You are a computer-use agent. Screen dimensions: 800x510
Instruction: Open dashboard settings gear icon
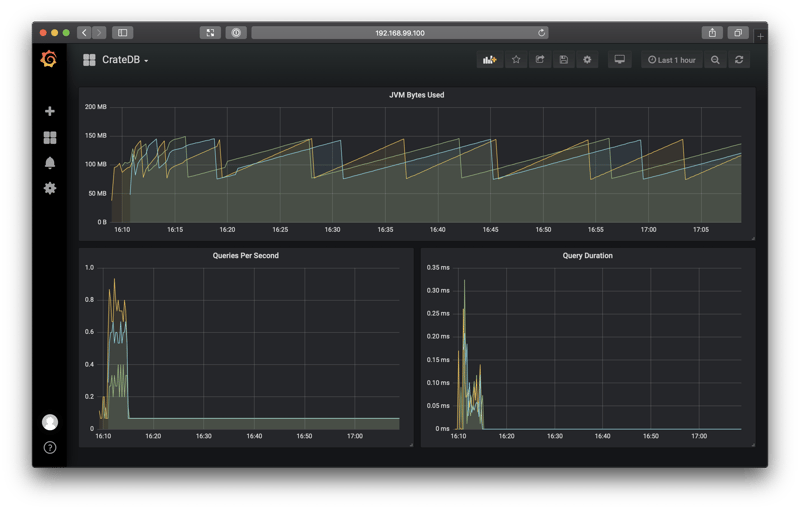(587, 60)
